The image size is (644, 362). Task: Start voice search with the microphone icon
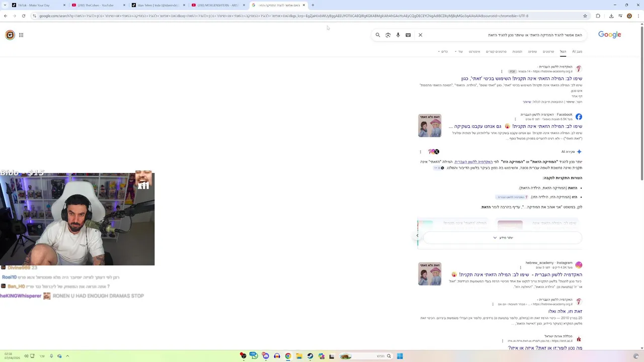coord(398,35)
